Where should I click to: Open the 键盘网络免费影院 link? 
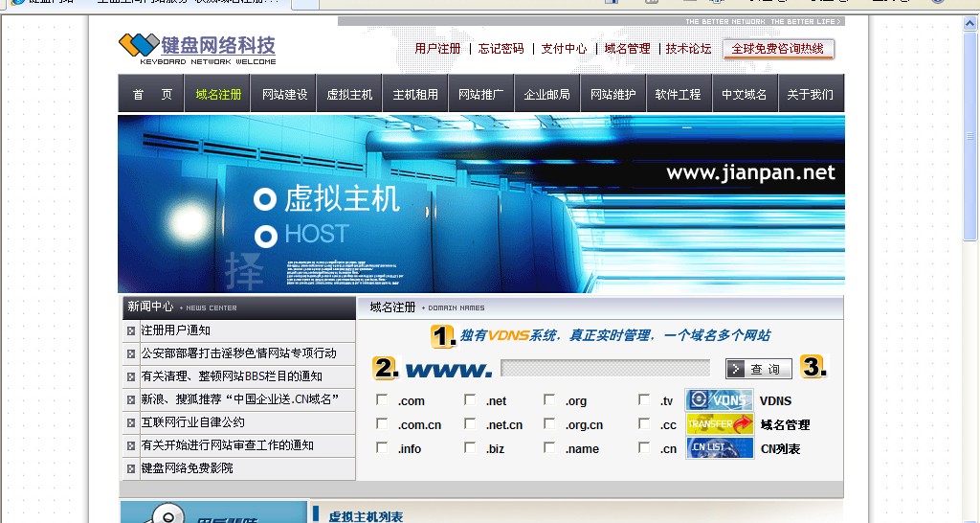[187, 468]
